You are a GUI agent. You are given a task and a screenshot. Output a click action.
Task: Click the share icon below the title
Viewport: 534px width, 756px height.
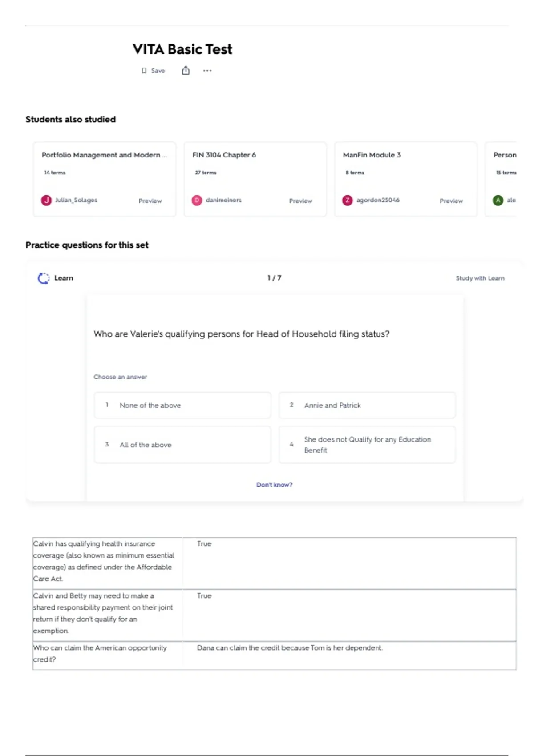pyautogui.click(x=186, y=71)
